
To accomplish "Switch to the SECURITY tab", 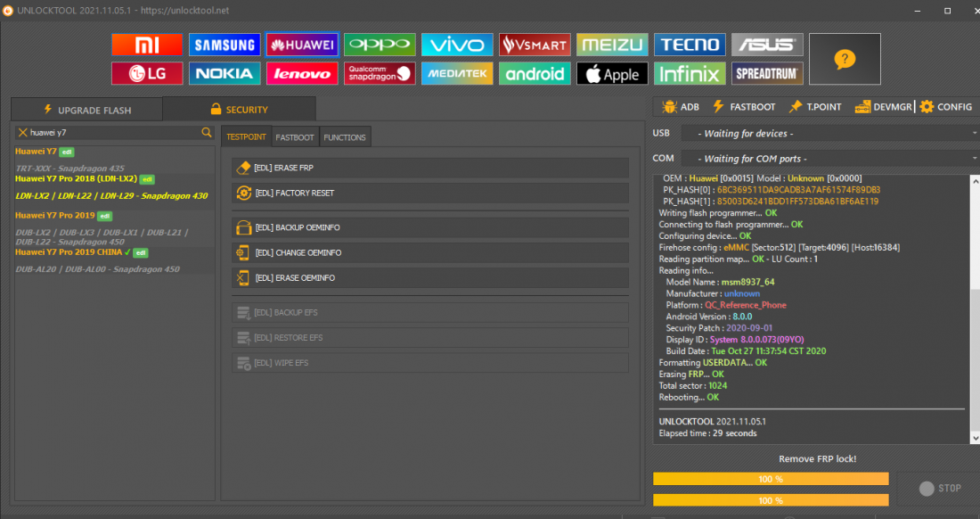I will click(x=240, y=110).
